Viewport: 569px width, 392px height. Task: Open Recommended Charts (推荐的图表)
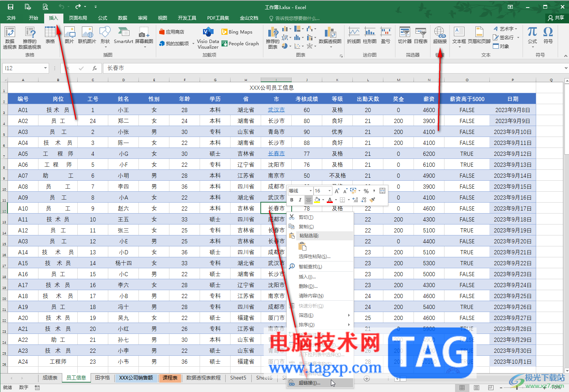(273, 38)
